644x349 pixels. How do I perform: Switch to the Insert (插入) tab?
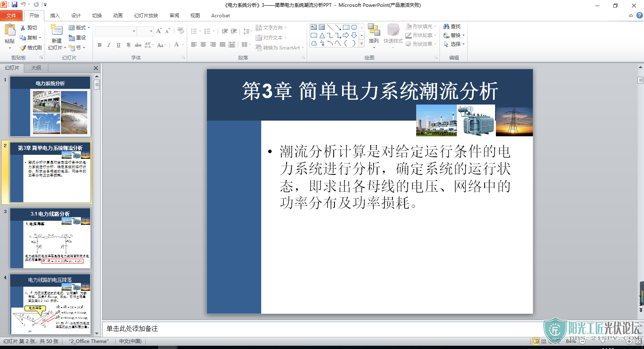(55, 15)
